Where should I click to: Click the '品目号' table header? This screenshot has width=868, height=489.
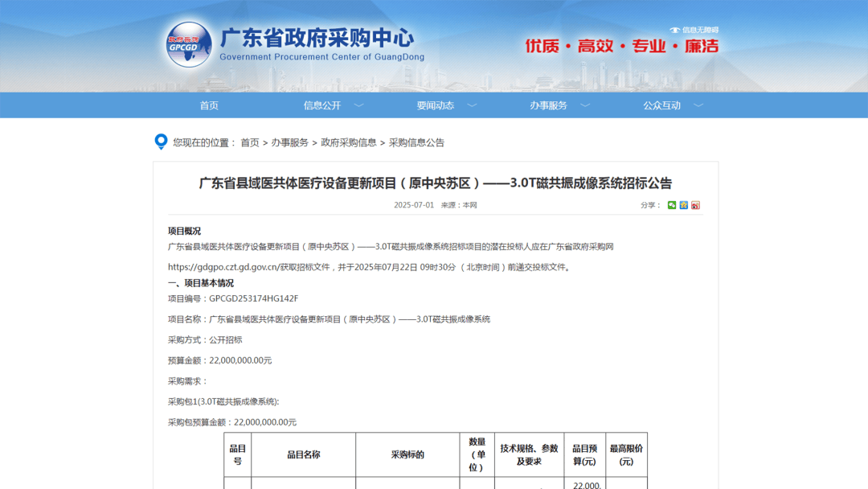point(237,454)
